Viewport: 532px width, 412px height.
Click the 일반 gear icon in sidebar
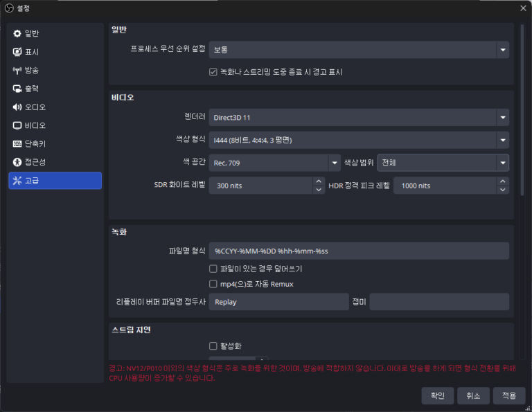[17, 34]
